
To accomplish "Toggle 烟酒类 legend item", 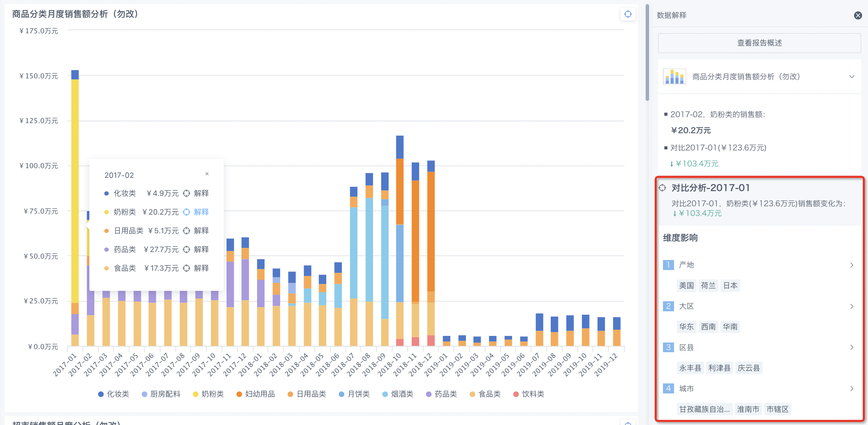I will tap(398, 394).
